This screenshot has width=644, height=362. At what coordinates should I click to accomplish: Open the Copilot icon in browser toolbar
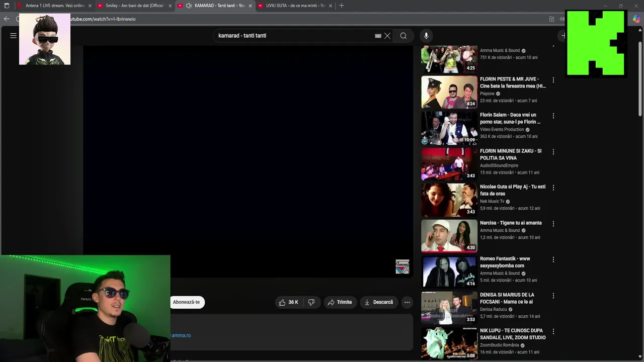(636, 19)
